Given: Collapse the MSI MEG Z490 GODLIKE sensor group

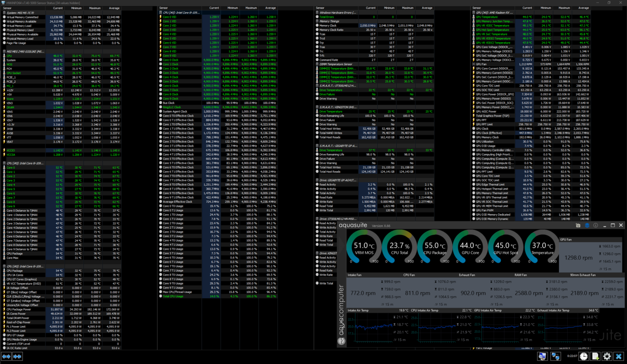Looking at the screenshot, I should pos(24,51).
